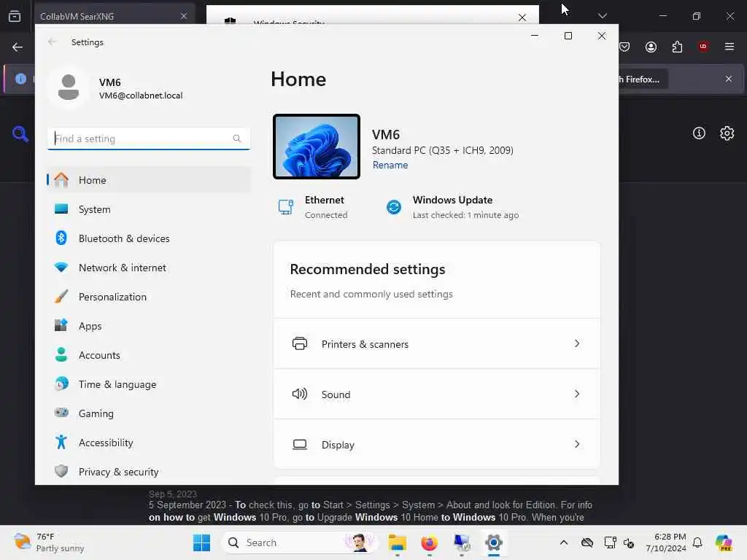Click the Time & language clock icon
747x560 pixels.
[x=61, y=384]
